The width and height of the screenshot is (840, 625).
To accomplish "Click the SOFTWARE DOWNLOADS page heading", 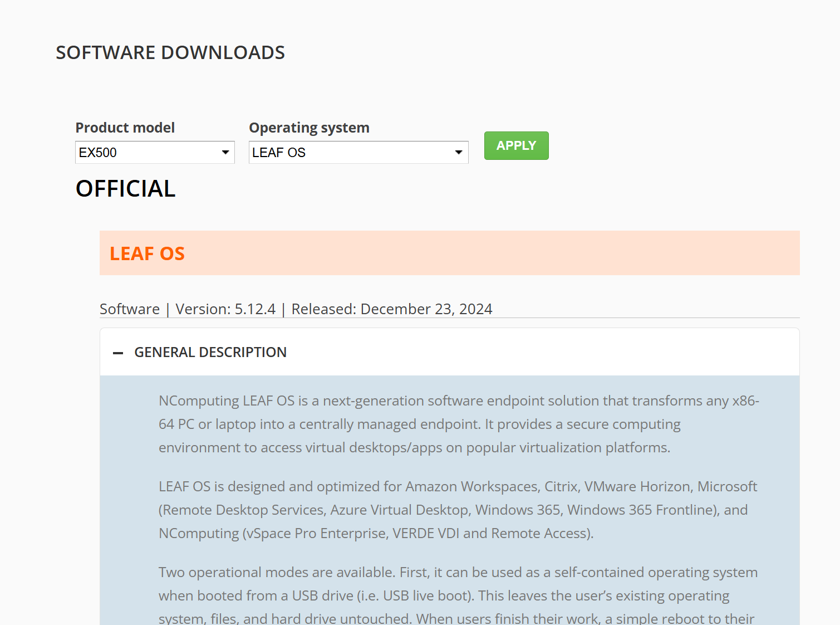I will 170,52.
